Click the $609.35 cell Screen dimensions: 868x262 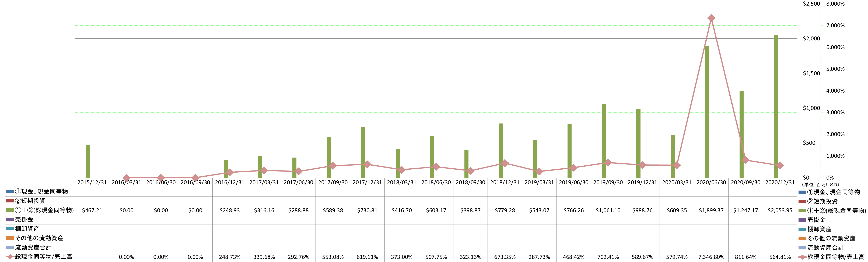pos(677,210)
